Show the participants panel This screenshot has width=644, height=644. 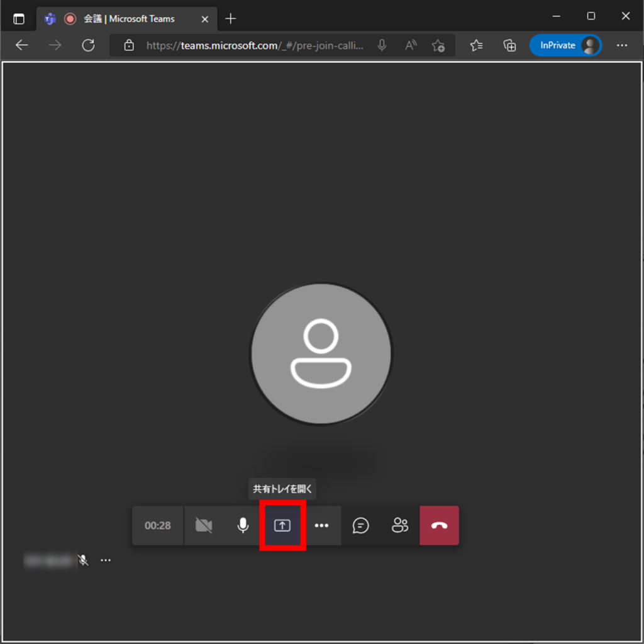tap(400, 526)
